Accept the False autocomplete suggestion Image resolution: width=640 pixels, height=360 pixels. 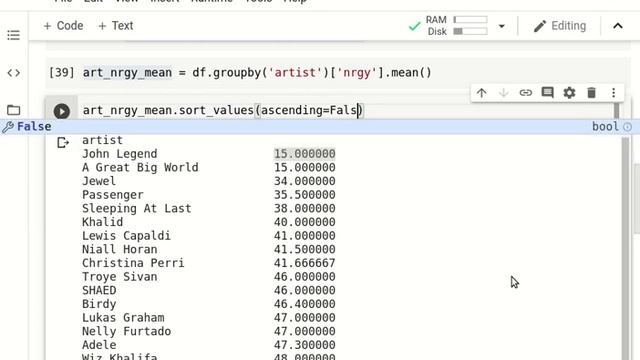(x=320, y=127)
